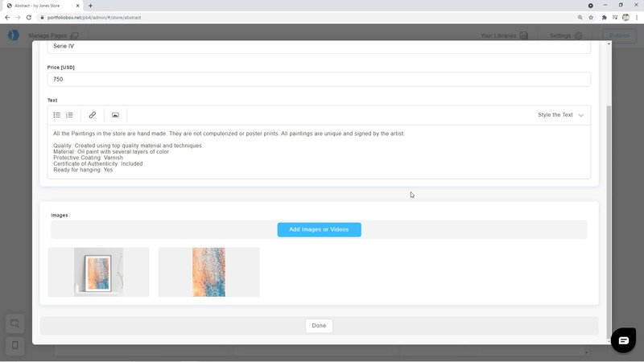Bookmark this page with star icon

click(x=591, y=17)
